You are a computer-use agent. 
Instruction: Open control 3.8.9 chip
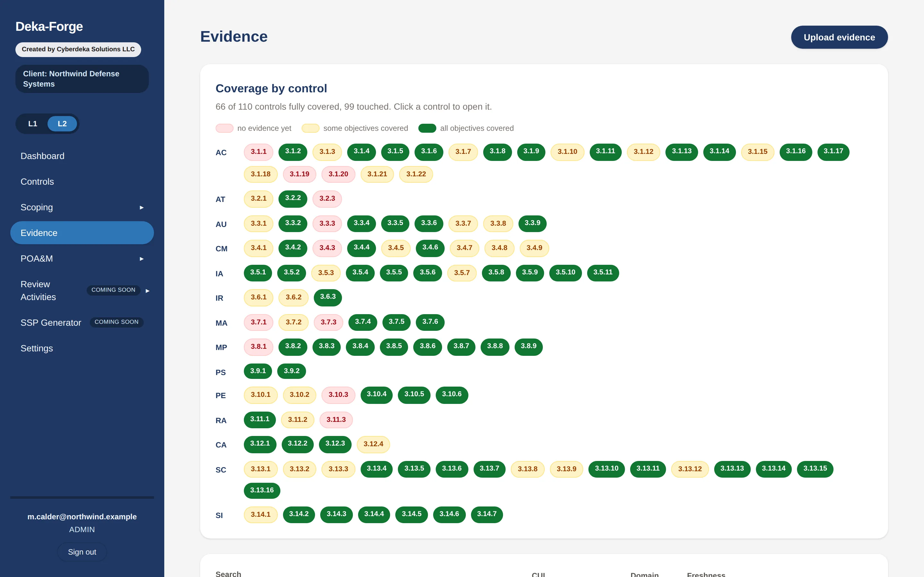[x=528, y=347]
